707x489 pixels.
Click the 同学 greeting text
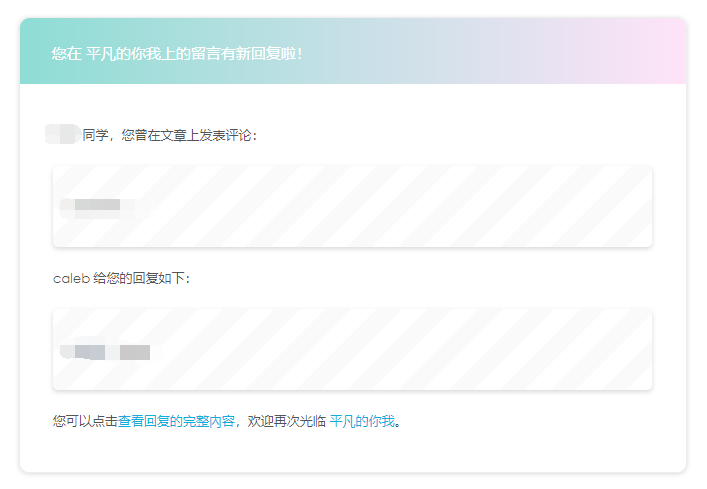click(x=95, y=134)
